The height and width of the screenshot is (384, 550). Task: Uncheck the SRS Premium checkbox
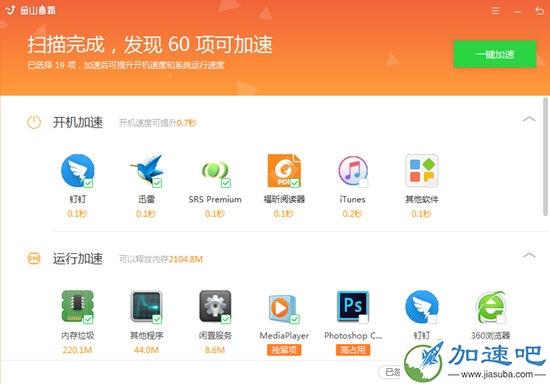226,183
